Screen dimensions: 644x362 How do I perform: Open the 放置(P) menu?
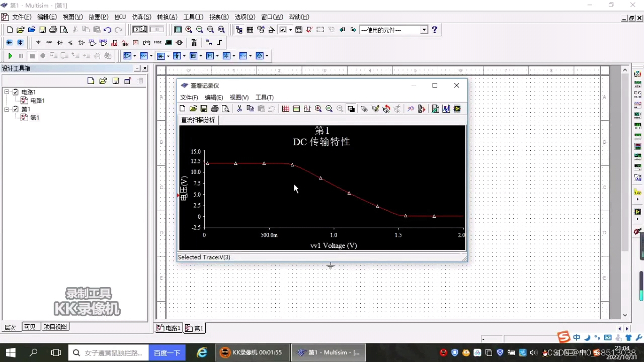click(99, 17)
